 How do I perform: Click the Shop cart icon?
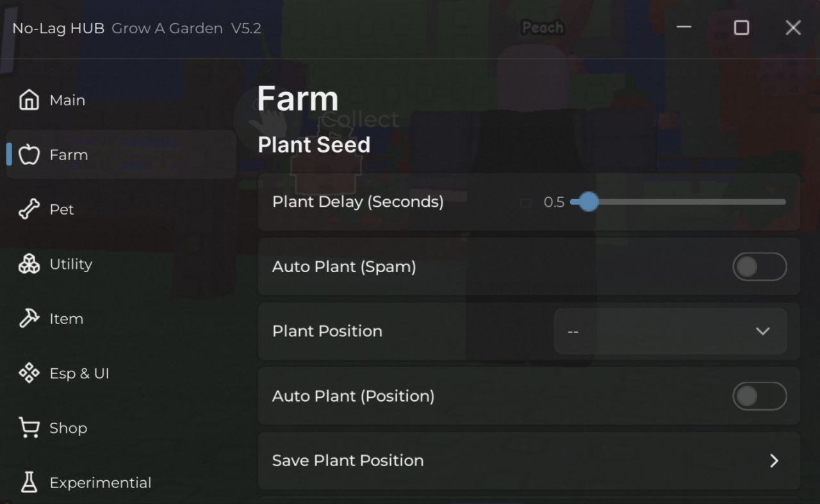pyautogui.click(x=29, y=428)
